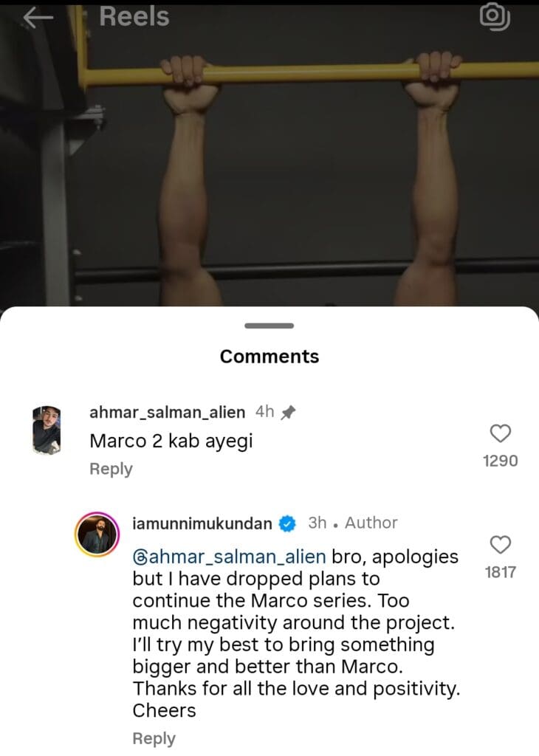Screen dimensions: 539x756
Task: Like the 'Marco 2 kab ayegi' comment
Action: [x=501, y=433]
